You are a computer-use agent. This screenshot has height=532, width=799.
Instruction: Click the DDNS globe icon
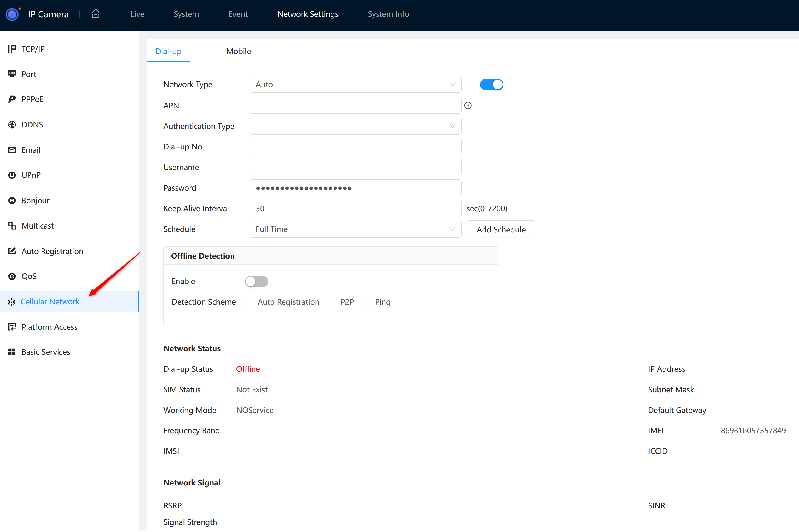pos(12,124)
